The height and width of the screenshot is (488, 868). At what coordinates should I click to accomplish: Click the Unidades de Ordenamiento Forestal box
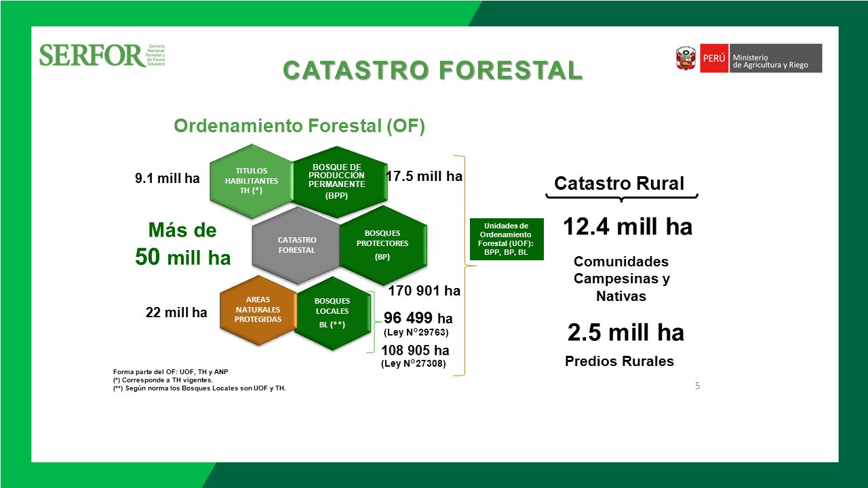pos(507,239)
